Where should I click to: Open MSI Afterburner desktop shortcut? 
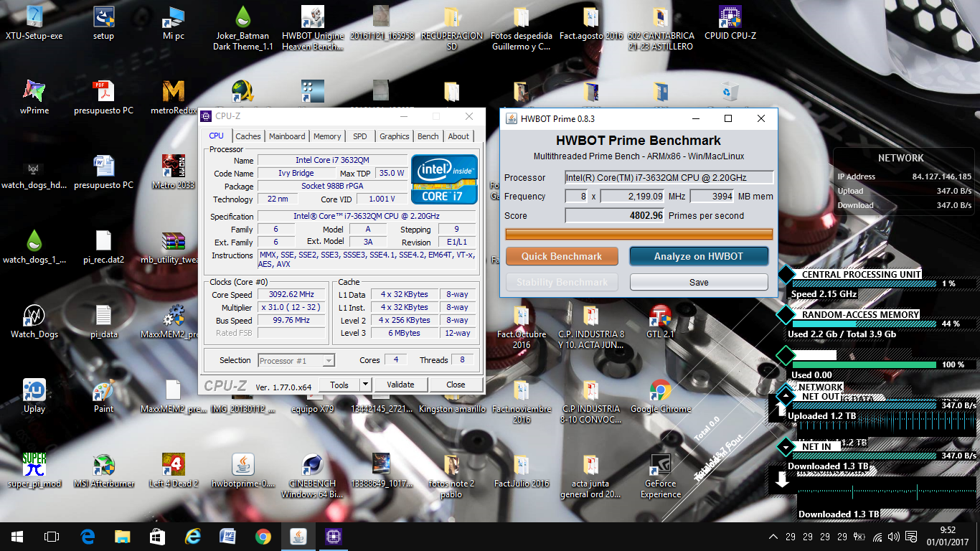(104, 471)
